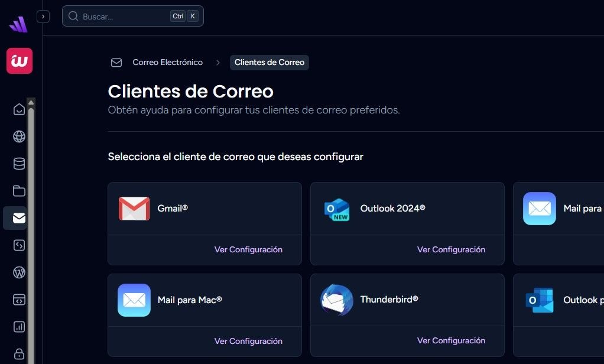This screenshot has width=604, height=364.
Task: Select the SSL lock icon in the sidebar
Action: point(18,353)
